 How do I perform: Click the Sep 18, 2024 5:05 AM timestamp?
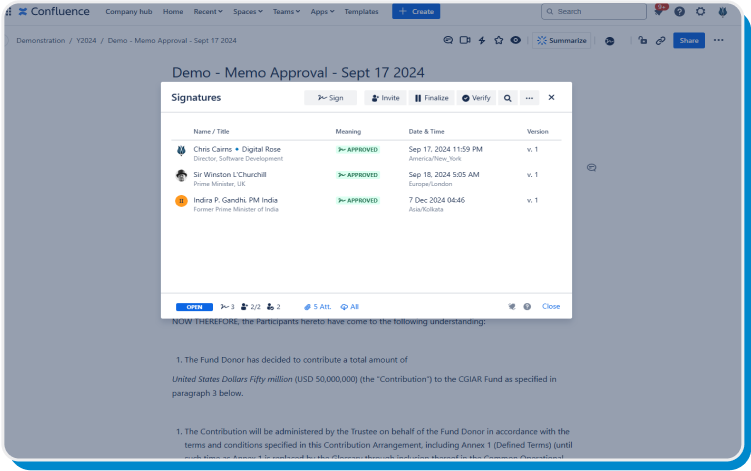(444, 174)
